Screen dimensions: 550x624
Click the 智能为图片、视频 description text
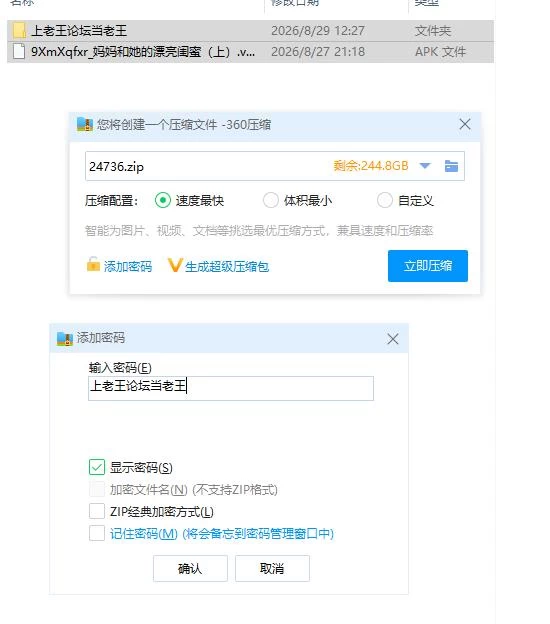[x=259, y=230]
